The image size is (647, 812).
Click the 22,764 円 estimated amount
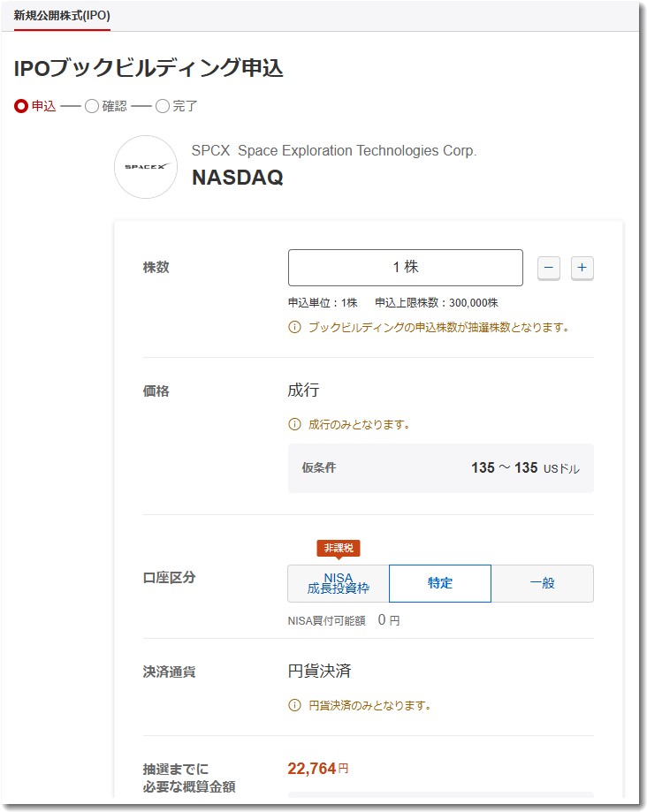click(x=317, y=769)
